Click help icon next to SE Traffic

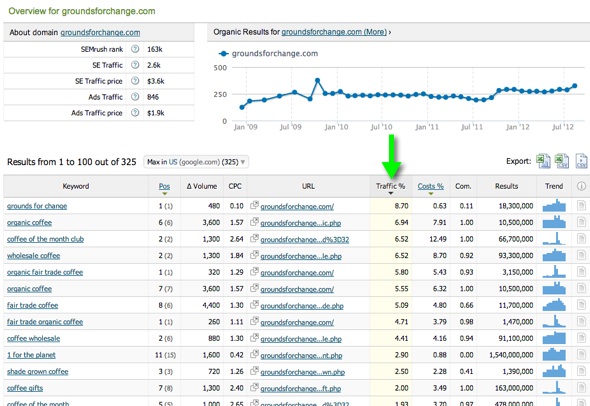[135, 65]
